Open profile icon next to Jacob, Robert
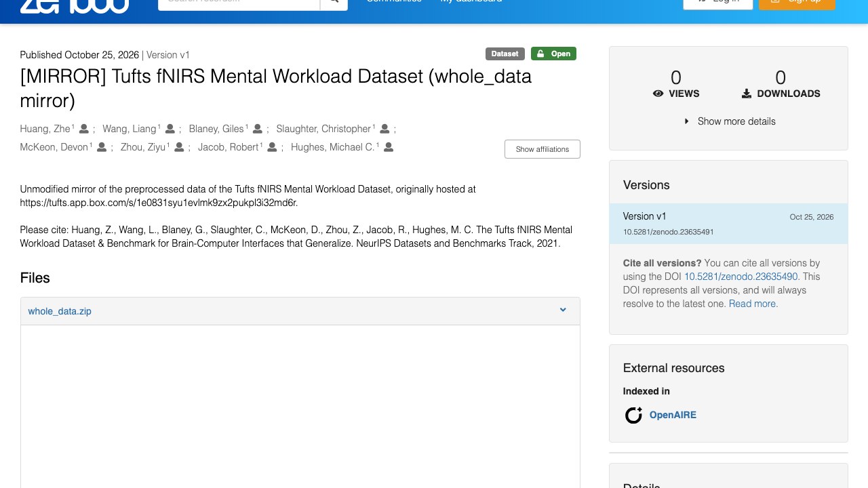The width and height of the screenshot is (868, 488). coord(272,147)
